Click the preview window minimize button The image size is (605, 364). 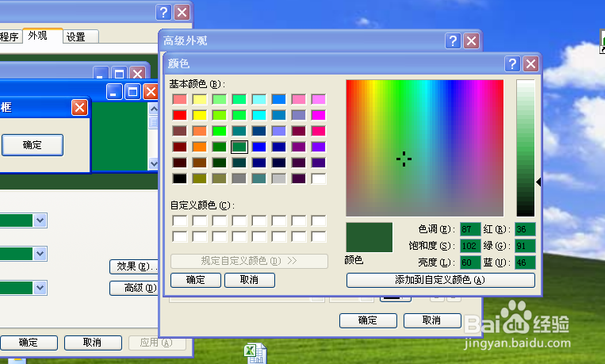click(114, 92)
